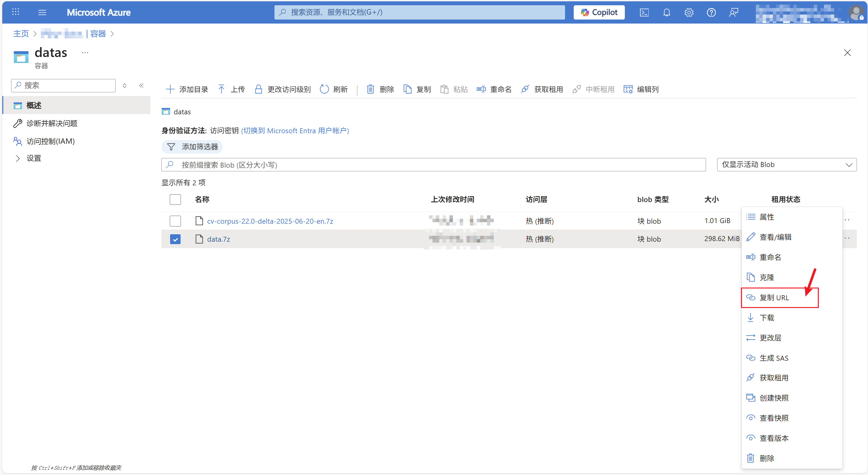Open portal settings gear icon
This screenshot has height=475, width=868.
click(x=689, y=12)
